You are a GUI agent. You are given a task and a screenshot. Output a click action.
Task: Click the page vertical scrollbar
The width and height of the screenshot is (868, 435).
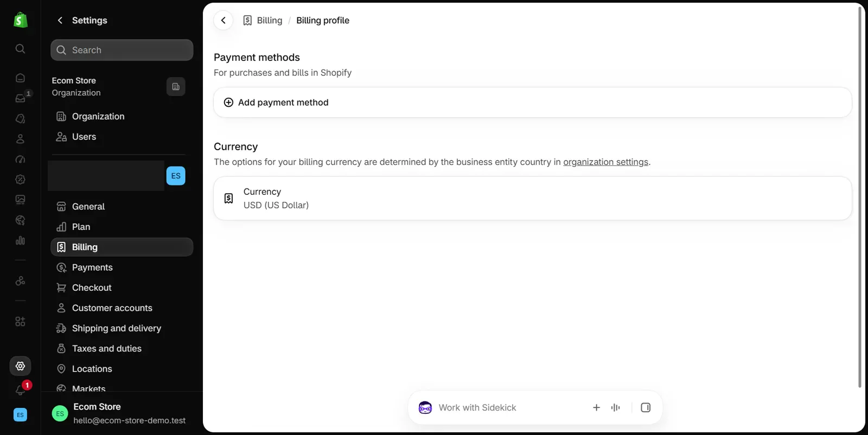pos(859,196)
